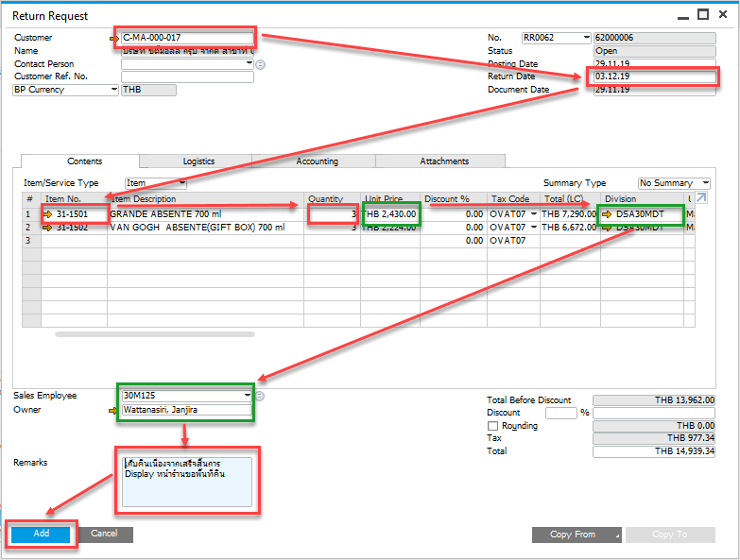Toggle the Rounding checkbox
This screenshot has height=560, width=740.
[492, 426]
